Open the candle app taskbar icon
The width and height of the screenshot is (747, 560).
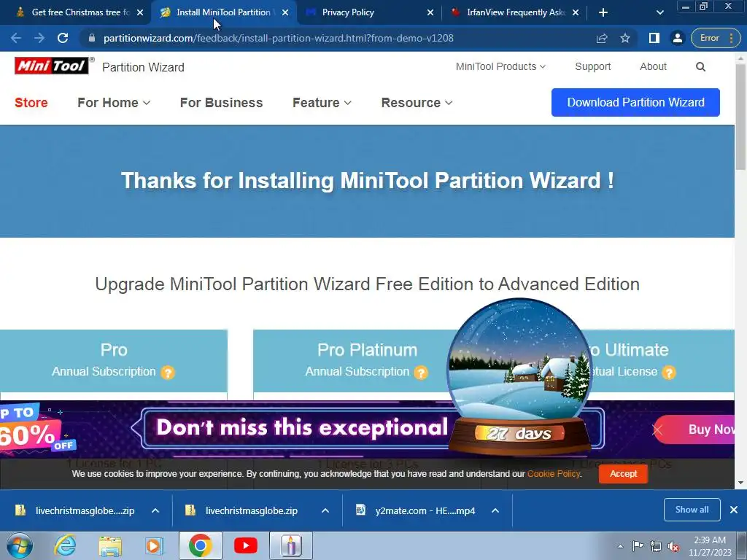(291, 545)
